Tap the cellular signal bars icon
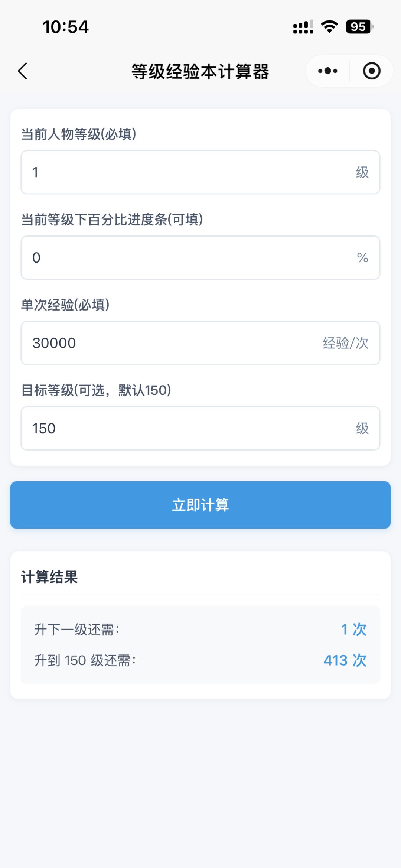 coord(303,27)
